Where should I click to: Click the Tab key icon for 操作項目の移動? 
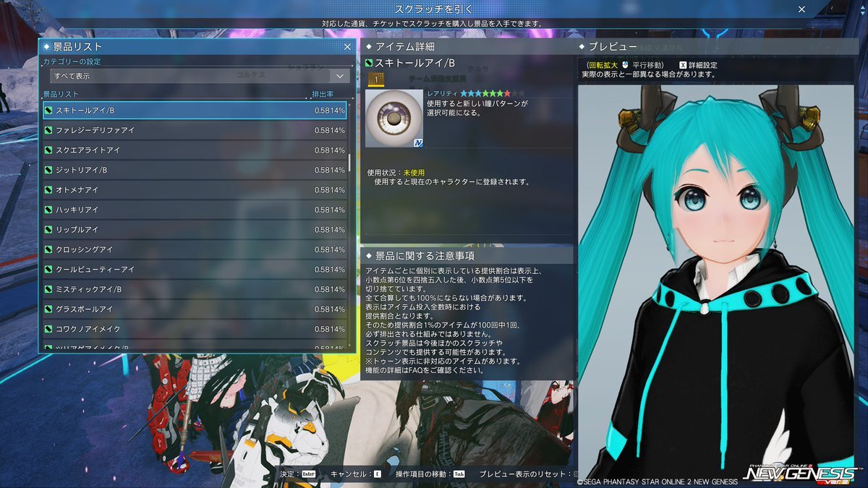[x=459, y=474]
